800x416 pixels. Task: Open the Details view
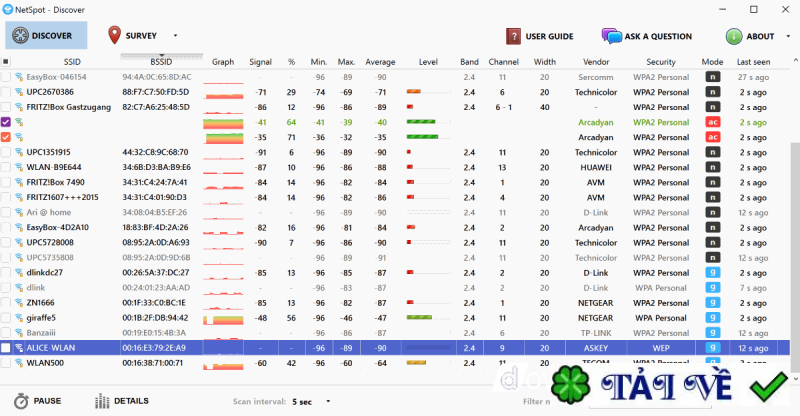tap(122, 401)
